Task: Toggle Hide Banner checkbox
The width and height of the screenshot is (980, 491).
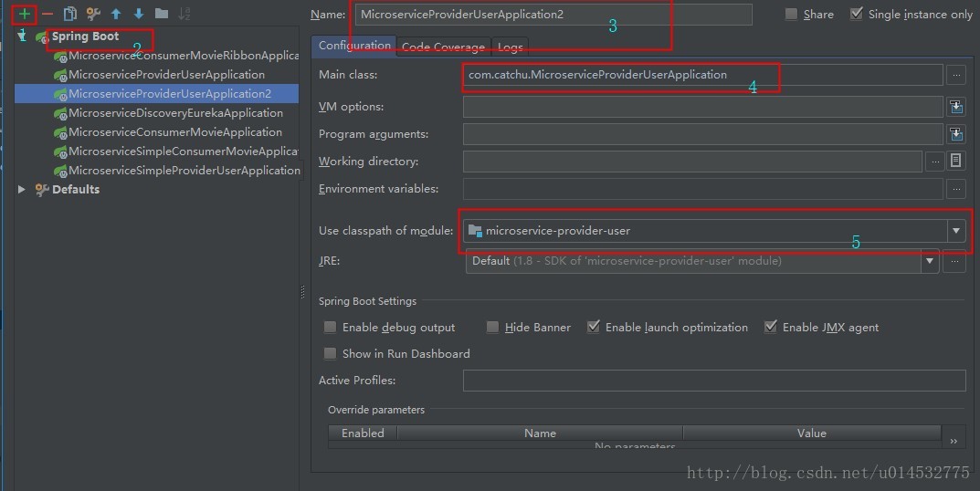Action: pos(492,328)
